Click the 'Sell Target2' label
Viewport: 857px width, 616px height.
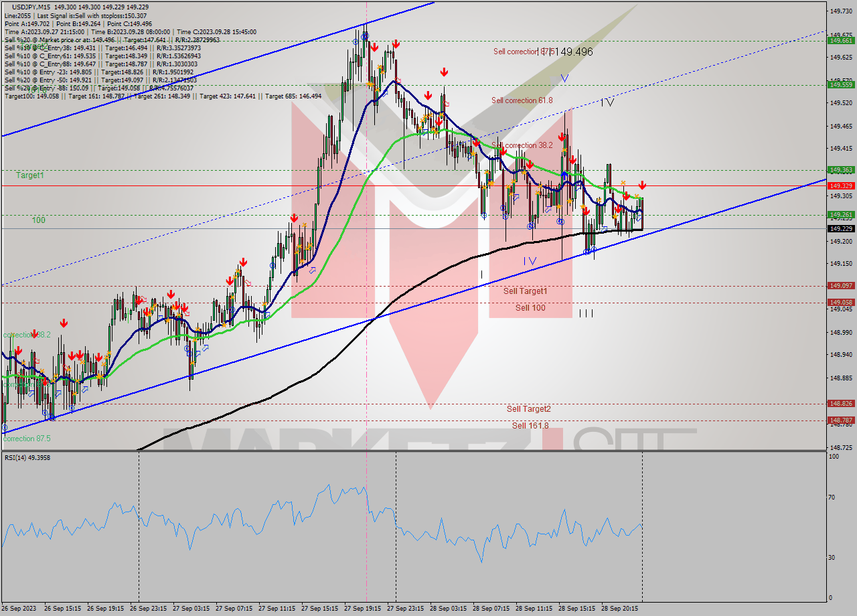point(529,409)
